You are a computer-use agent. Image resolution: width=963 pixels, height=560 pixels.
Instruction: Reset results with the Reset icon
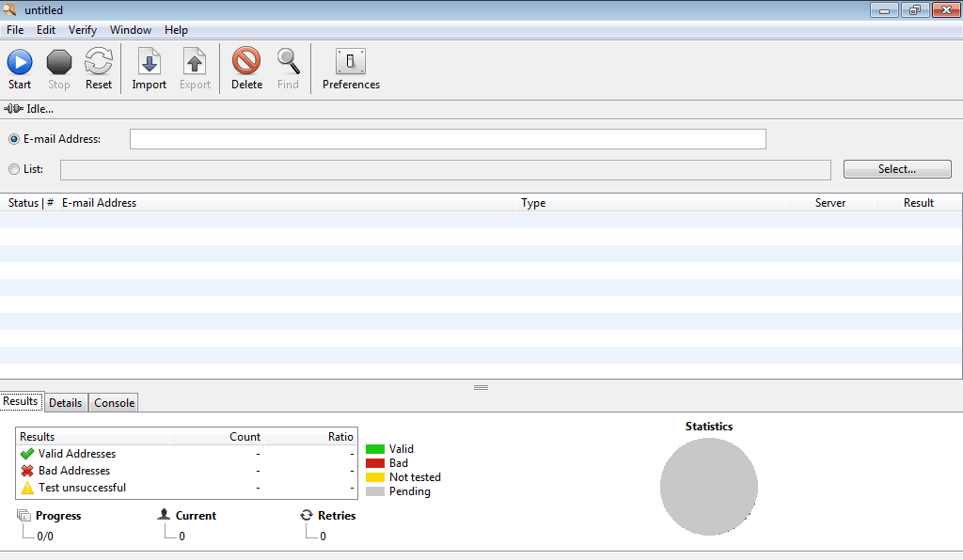pyautogui.click(x=98, y=61)
